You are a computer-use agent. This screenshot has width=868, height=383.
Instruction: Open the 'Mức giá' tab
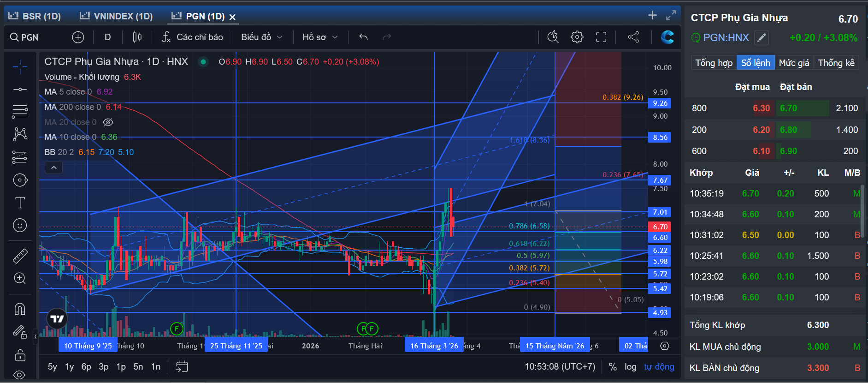(794, 63)
